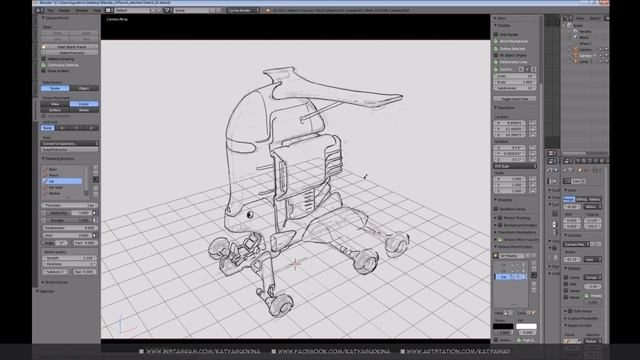Image resolution: width=640 pixels, height=360 pixels.
Task: Open the editor type selector icon in the top bar
Action: point(38,10)
